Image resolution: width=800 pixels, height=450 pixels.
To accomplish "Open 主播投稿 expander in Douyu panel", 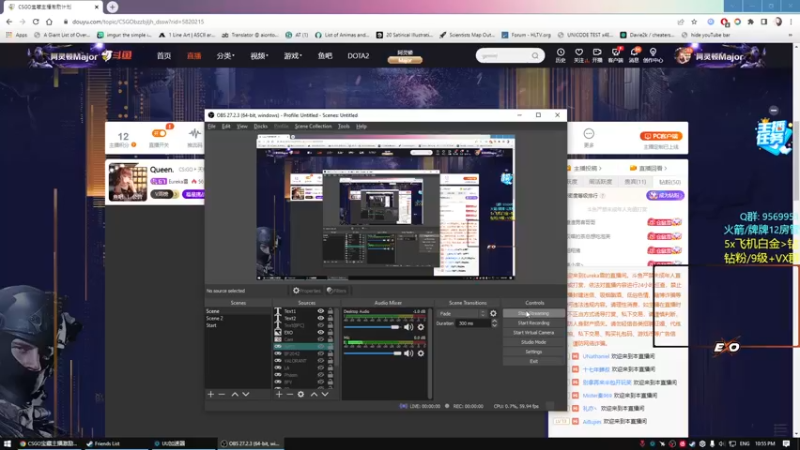I will 587,168.
